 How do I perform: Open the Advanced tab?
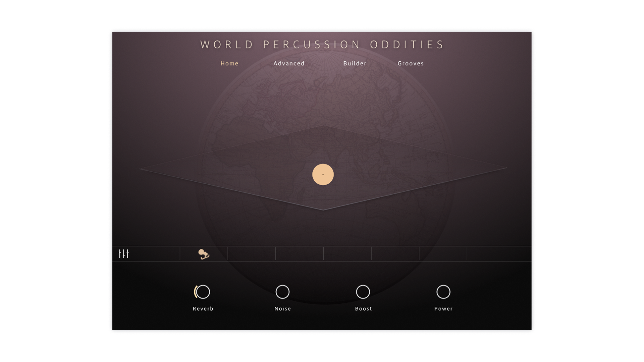pos(289,63)
